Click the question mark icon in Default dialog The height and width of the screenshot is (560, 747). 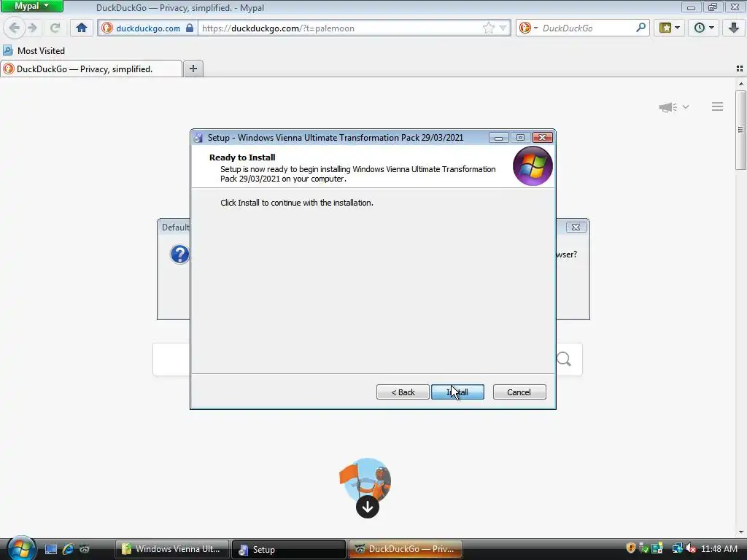pyautogui.click(x=179, y=254)
